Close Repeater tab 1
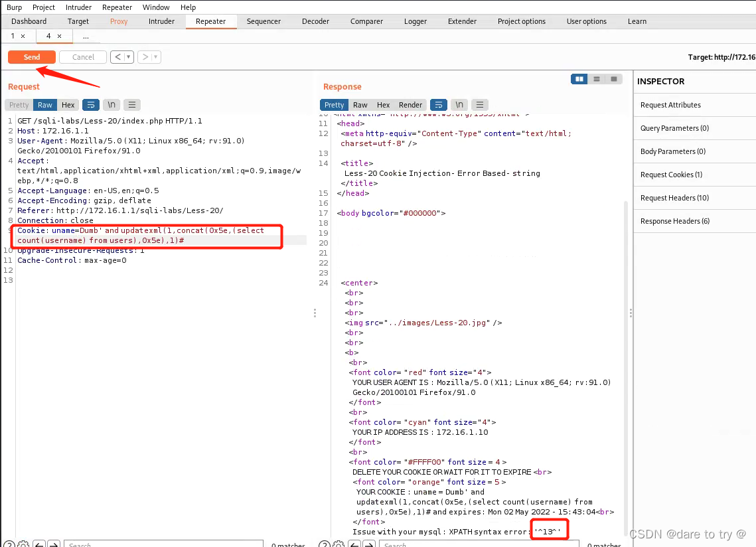The height and width of the screenshot is (547, 756). (23, 36)
